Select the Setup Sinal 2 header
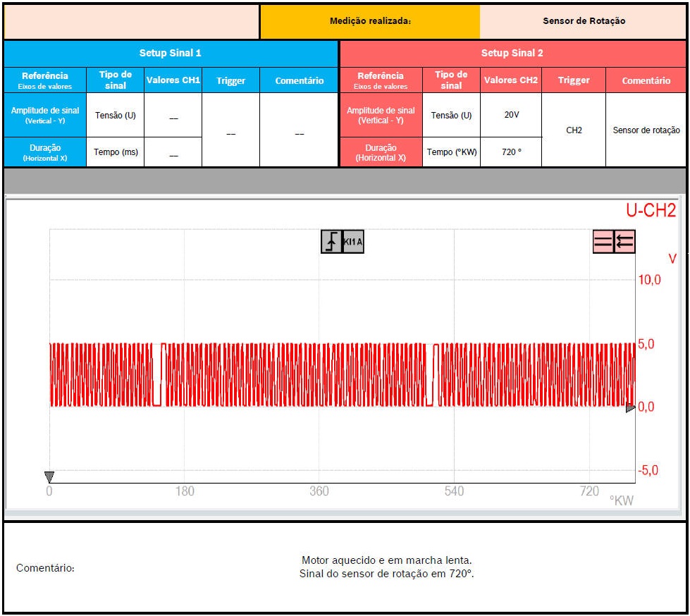The width and height of the screenshot is (690, 616). [512, 53]
